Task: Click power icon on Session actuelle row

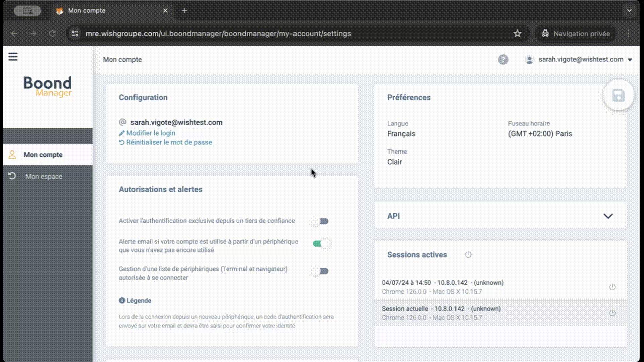Action: click(x=612, y=313)
